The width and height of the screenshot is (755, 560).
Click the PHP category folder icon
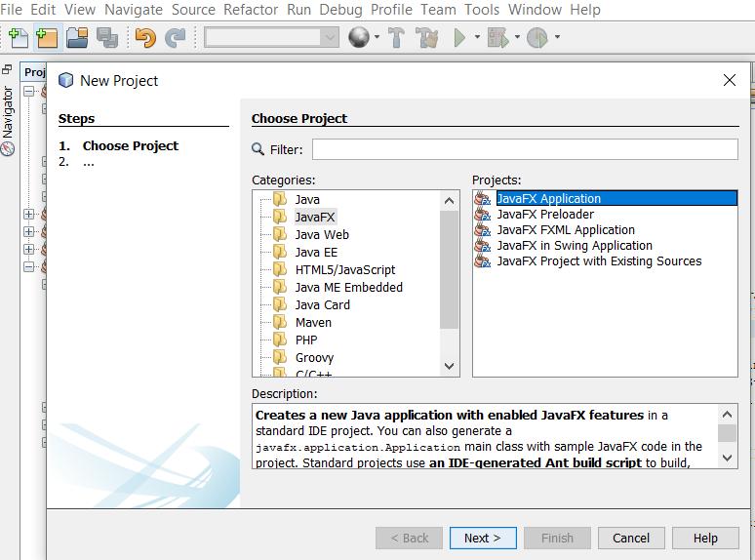pyautogui.click(x=280, y=340)
